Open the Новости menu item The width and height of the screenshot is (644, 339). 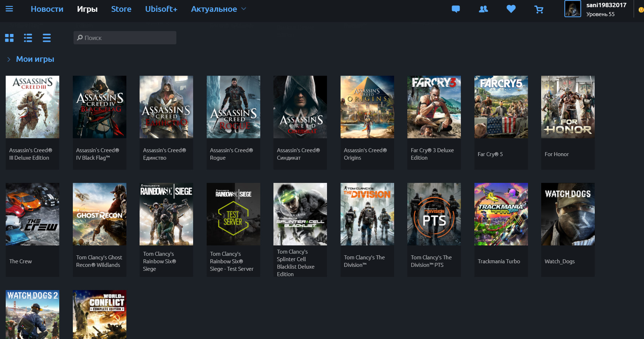click(47, 9)
